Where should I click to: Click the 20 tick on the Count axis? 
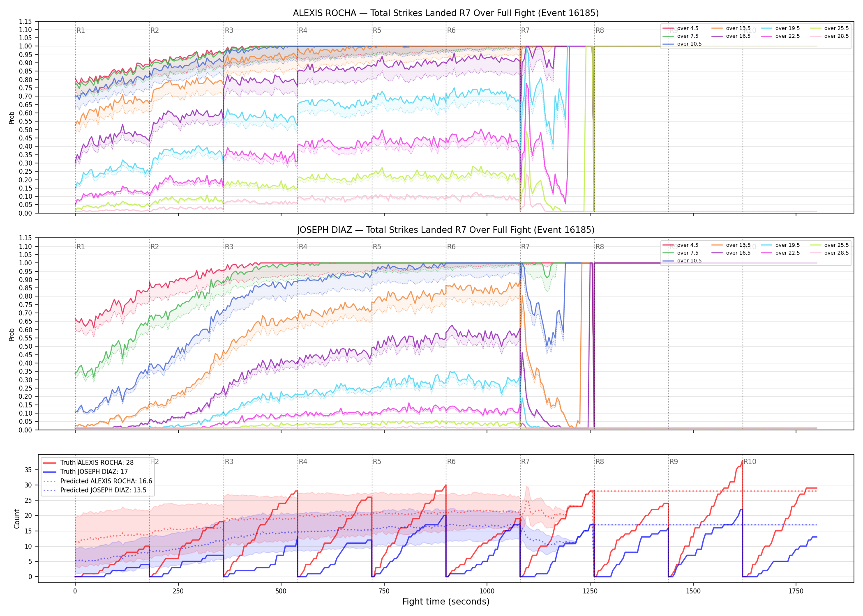[28, 516]
